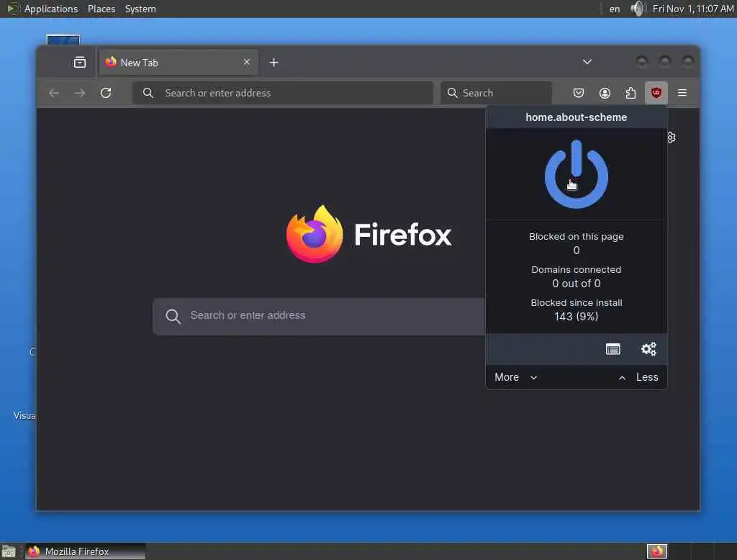Open a new tab with plus button

click(273, 63)
